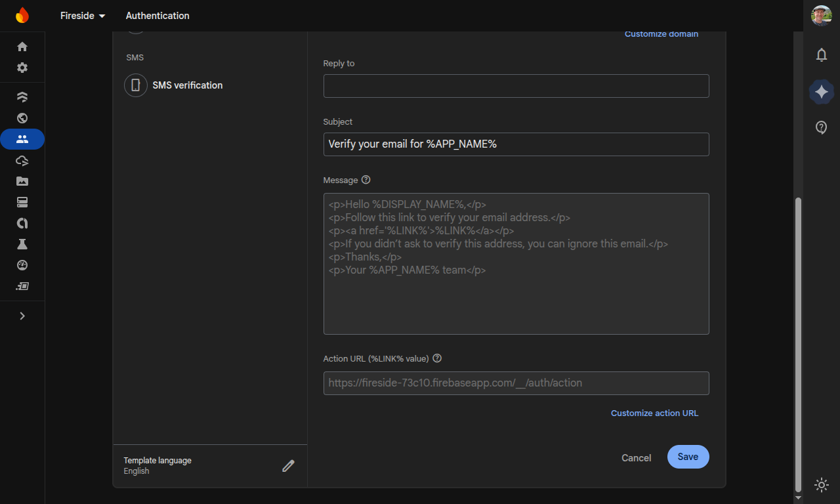
Task: Open notifications with the bell icon
Action: tap(821, 55)
